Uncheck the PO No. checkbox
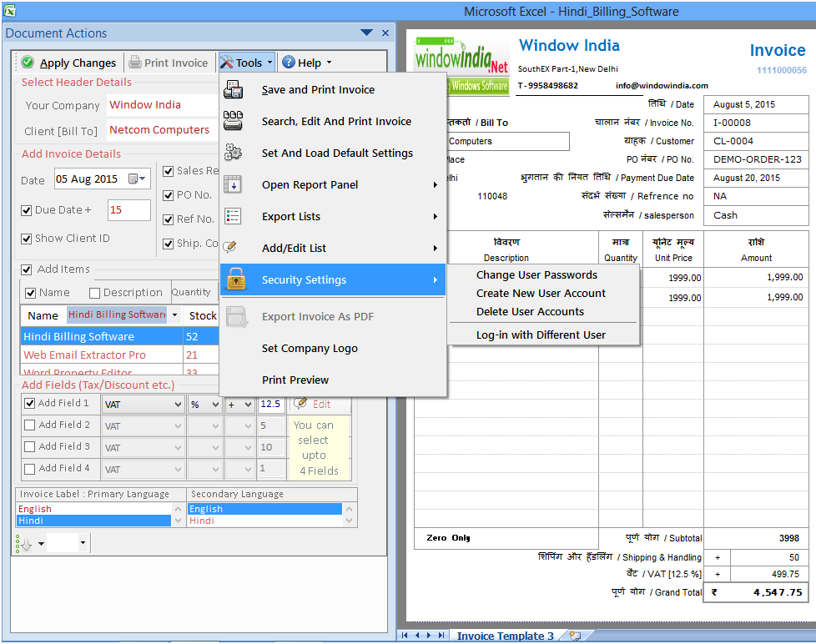 [x=168, y=195]
